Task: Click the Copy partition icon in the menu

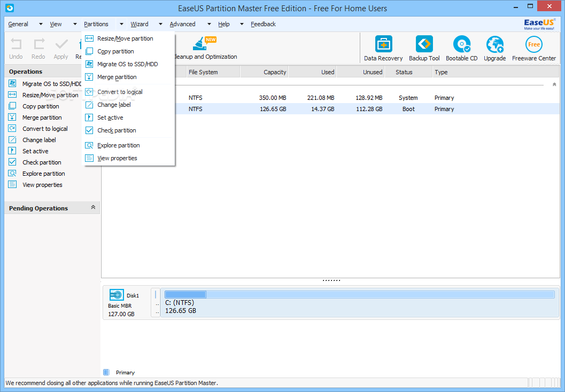Action: pos(89,51)
